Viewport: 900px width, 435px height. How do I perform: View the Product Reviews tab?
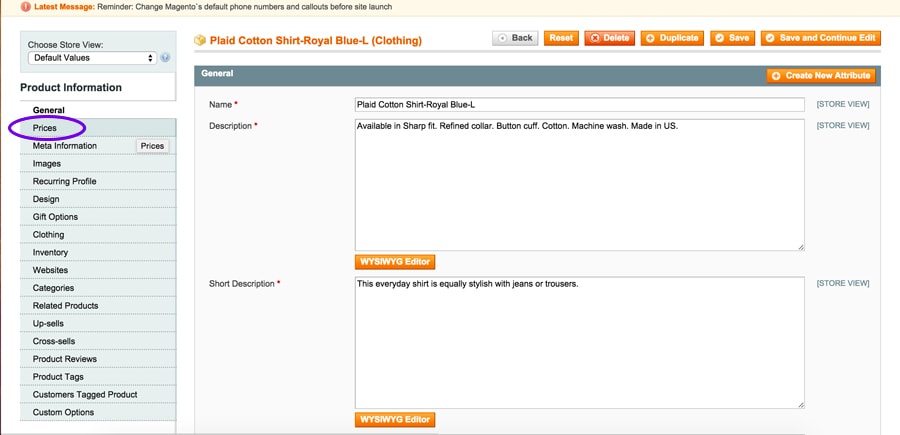[98, 359]
